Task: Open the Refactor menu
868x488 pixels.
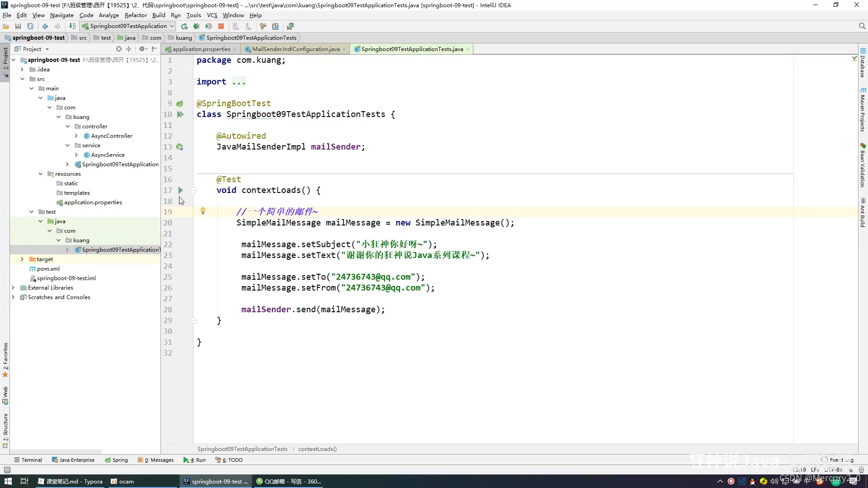Action: [x=136, y=15]
